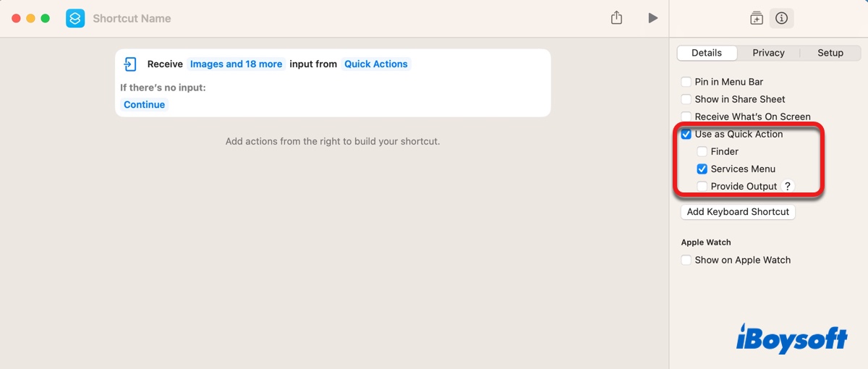Toggle Receive What's On Screen checkbox
868x369 pixels.
tap(686, 116)
